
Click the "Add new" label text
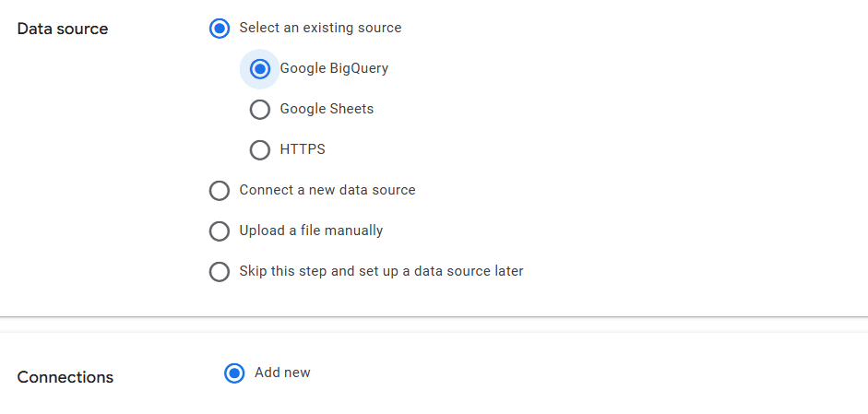282,373
